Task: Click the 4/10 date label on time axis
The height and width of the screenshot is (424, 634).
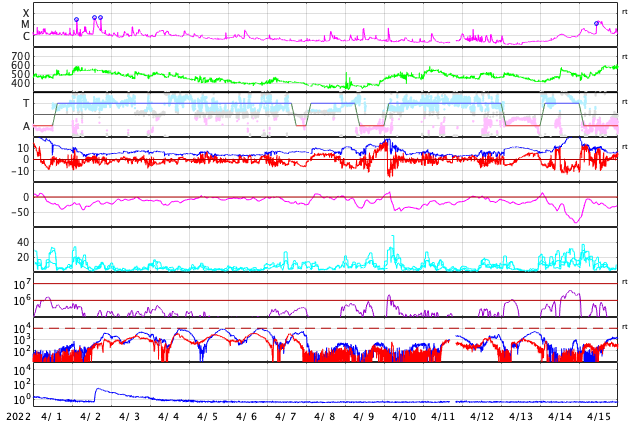Action: (x=404, y=416)
